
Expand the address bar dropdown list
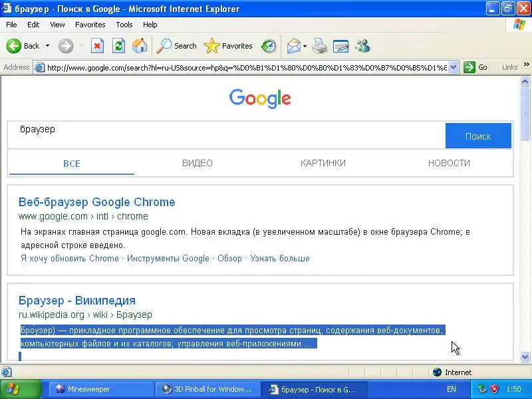[454, 67]
